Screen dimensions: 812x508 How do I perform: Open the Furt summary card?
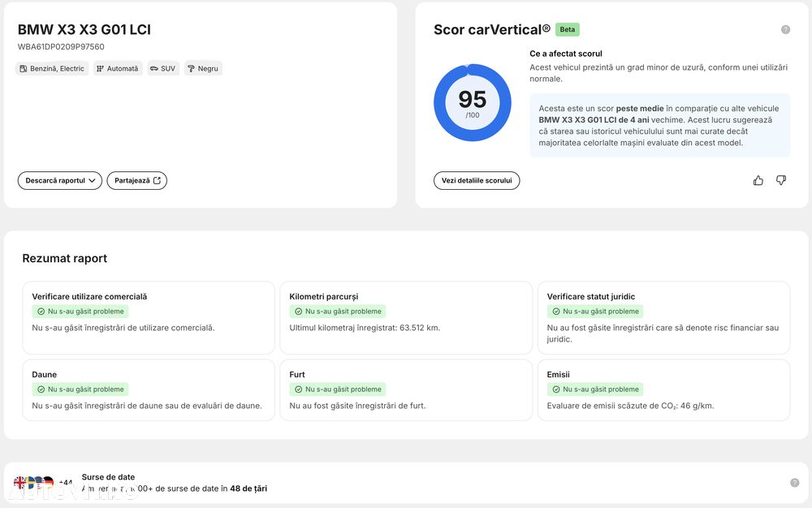click(406, 390)
